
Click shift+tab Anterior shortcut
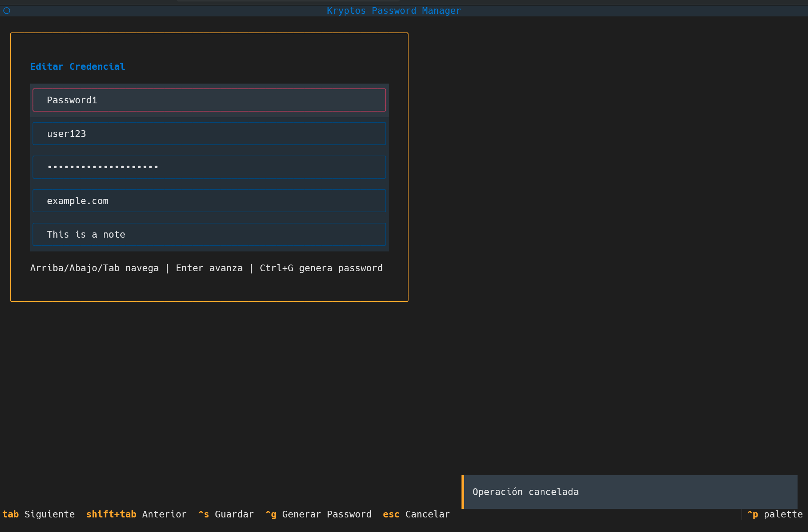136,514
